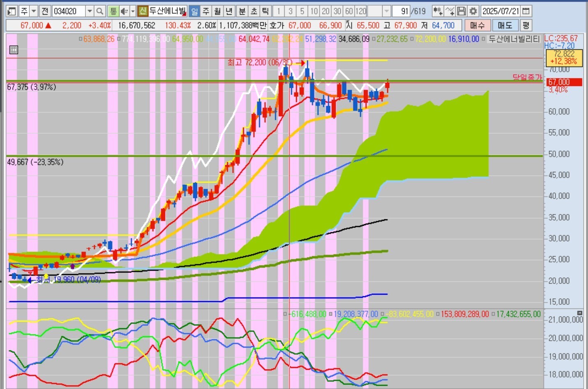Screen dimensions: 588x389
Task: Click the stock code field 034020
Action: [x=69, y=11]
